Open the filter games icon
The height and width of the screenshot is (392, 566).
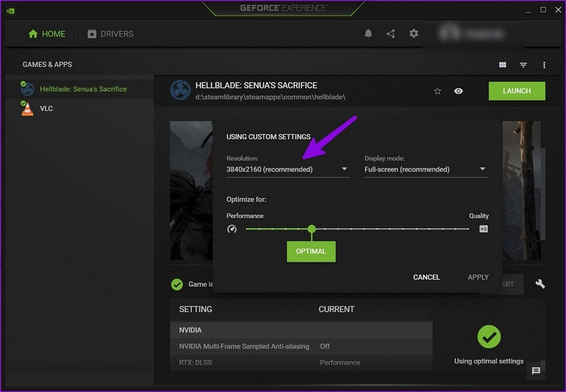point(523,65)
